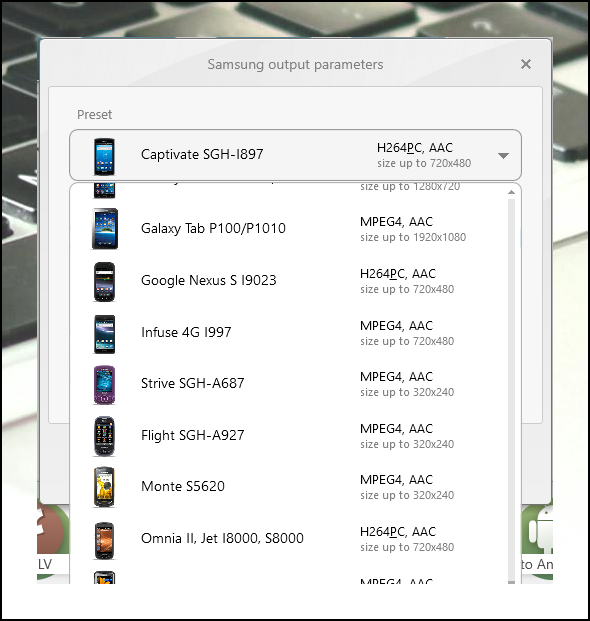
Task: Click the scroll up arrow of the preset list
Action: 511,192
